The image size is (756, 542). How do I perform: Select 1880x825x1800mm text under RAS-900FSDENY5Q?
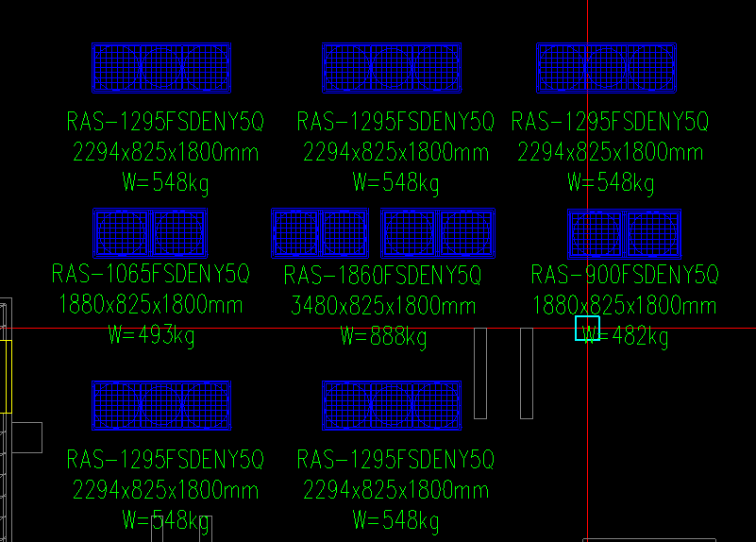pyautogui.click(x=625, y=306)
